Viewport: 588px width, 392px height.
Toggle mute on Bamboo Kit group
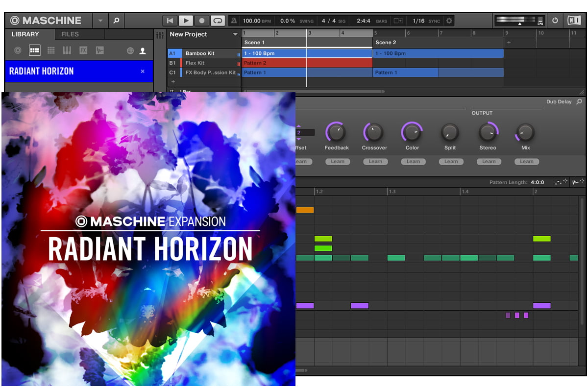239,54
